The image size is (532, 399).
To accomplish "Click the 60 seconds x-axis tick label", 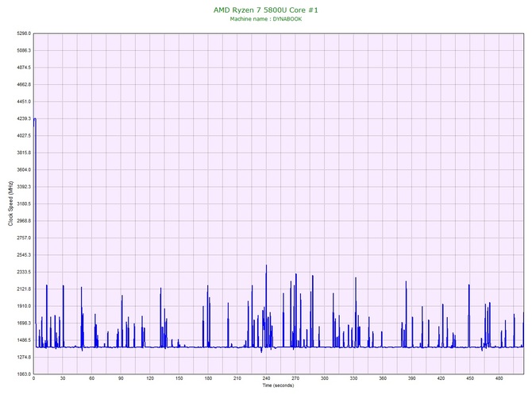I will point(91,378).
